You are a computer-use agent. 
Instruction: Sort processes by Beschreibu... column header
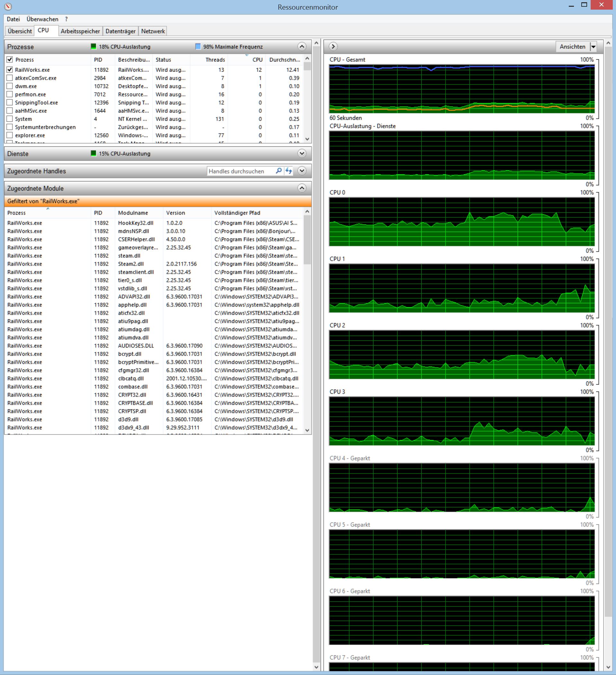tap(134, 60)
